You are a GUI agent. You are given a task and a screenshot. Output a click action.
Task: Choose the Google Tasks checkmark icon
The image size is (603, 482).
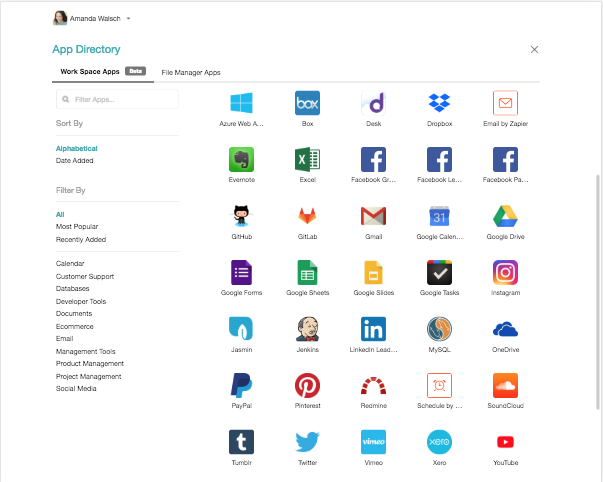pyautogui.click(x=439, y=272)
